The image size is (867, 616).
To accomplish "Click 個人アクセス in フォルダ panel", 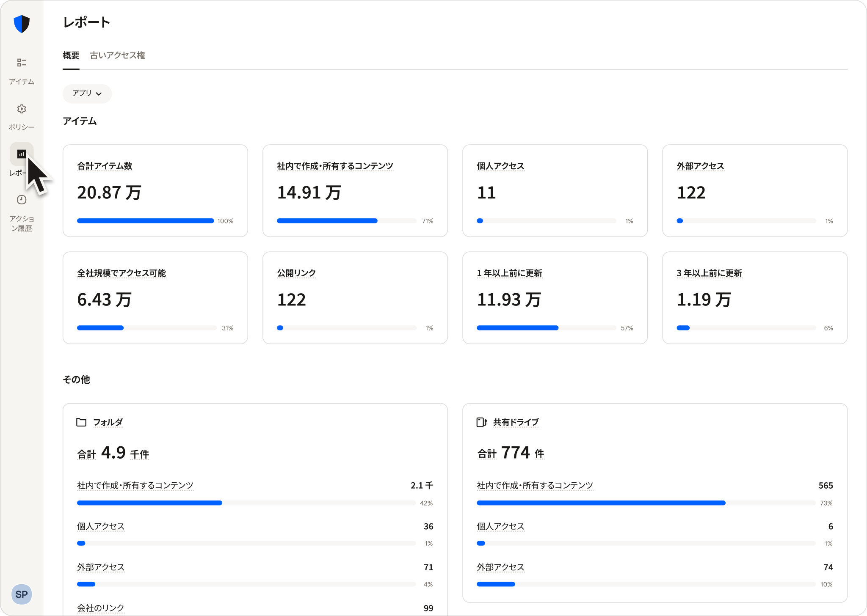I will [x=101, y=526].
